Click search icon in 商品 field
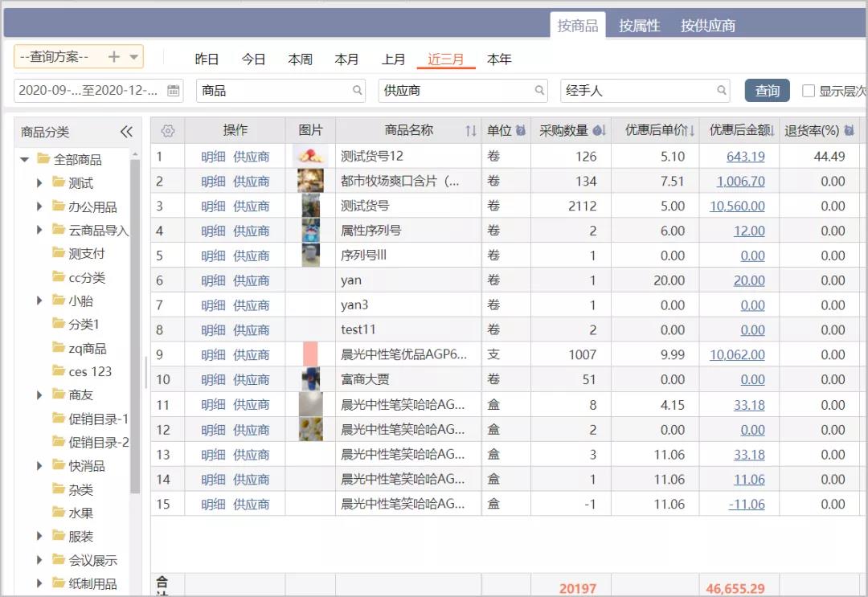The height and width of the screenshot is (597, 868). tap(358, 91)
